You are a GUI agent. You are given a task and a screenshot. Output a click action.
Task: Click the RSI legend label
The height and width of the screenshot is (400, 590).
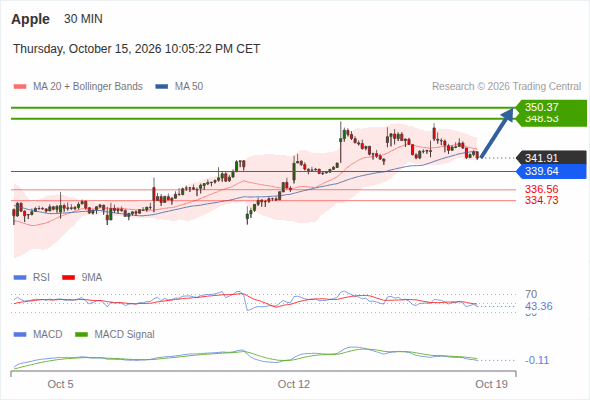click(x=41, y=278)
